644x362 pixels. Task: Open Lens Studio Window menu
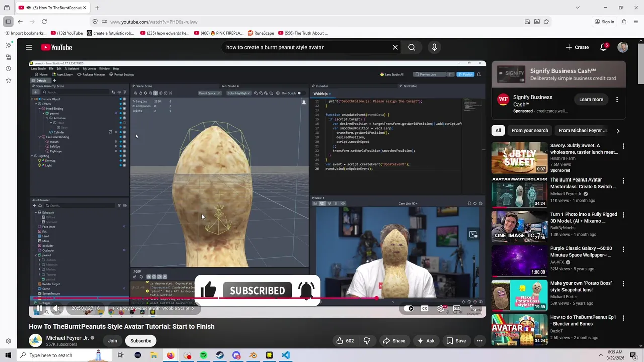click(104, 68)
